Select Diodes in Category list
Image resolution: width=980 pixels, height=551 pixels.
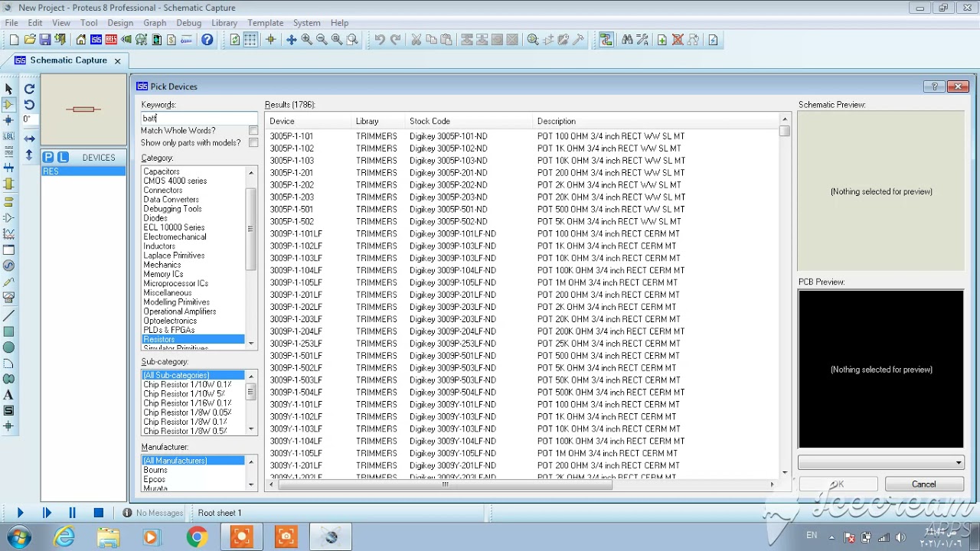tap(155, 218)
